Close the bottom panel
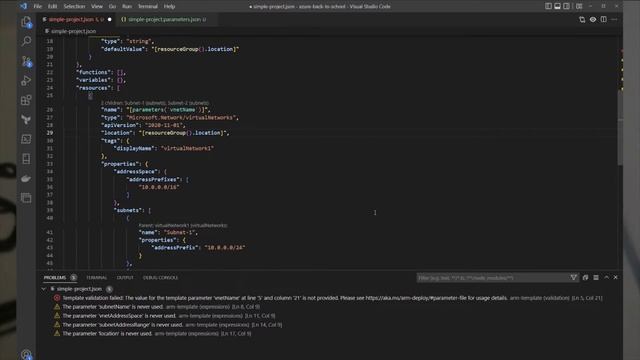Screen dimensions: 640x360 point(616,278)
